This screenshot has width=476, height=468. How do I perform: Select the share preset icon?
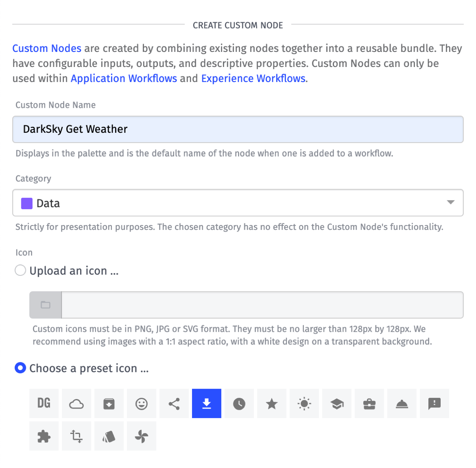click(174, 403)
